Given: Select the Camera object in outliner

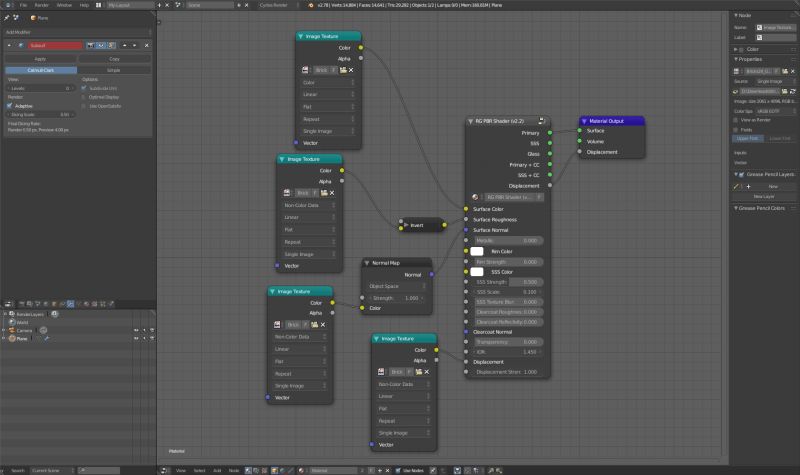Looking at the screenshot, I should [x=24, y=330].
